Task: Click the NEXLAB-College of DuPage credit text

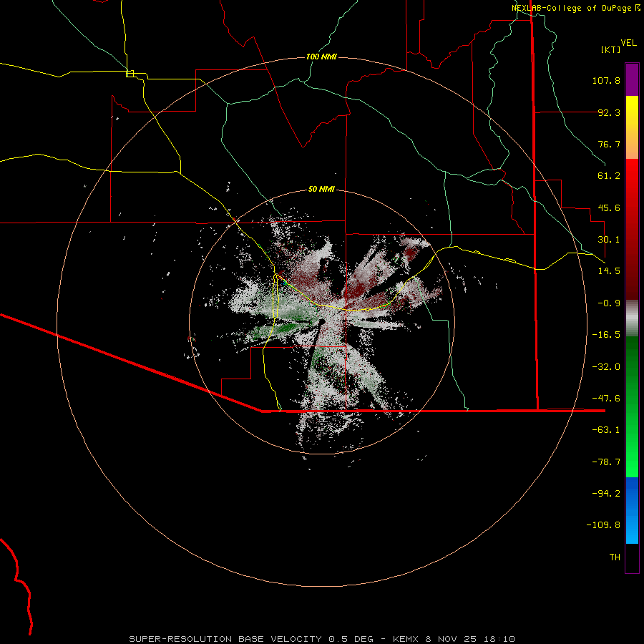Action: tap(576, 8)
